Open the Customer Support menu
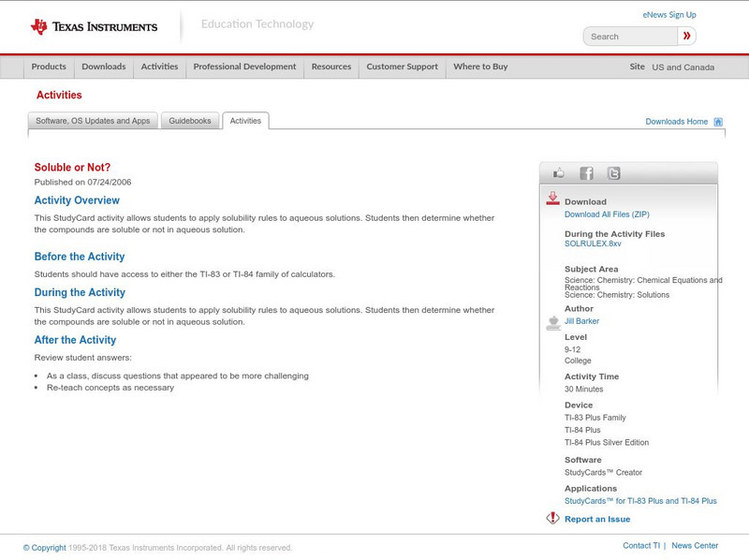749x560 pixels. tap(403, 66)
